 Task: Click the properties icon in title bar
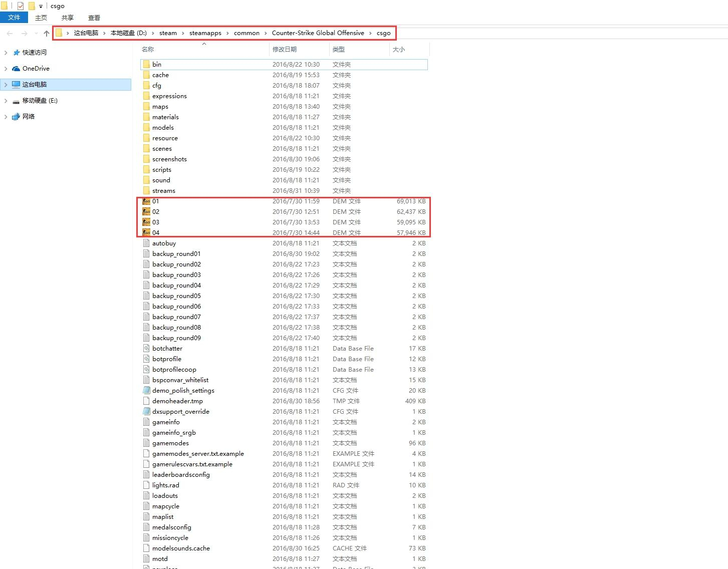pyautogui.click(x=20, y=6)
